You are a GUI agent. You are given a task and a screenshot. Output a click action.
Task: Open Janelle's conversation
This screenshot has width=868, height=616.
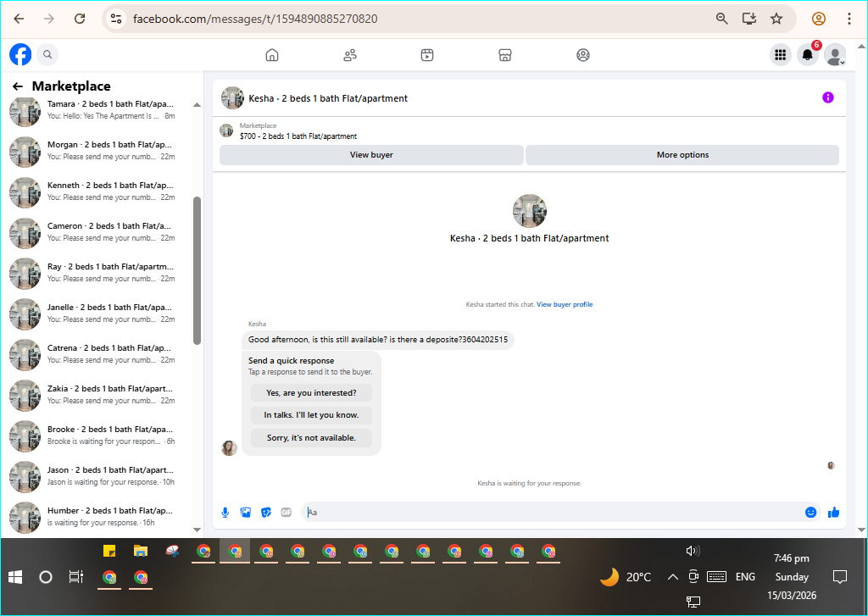coord(100,314)
